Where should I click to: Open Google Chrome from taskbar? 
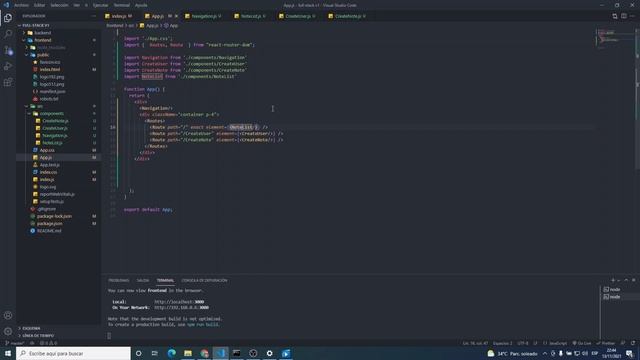tap(204, 353)
